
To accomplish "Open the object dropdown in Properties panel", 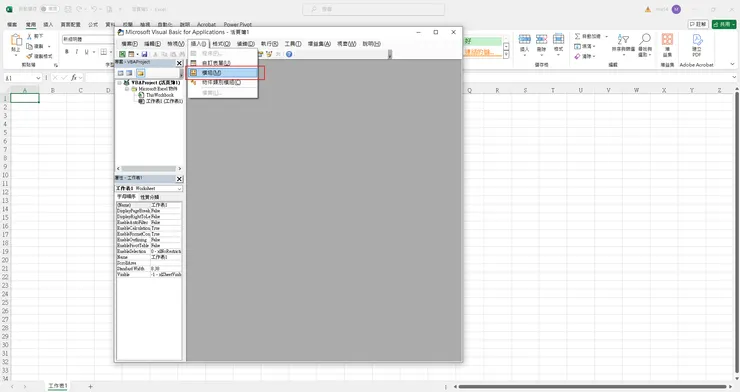I will [179, 189].
